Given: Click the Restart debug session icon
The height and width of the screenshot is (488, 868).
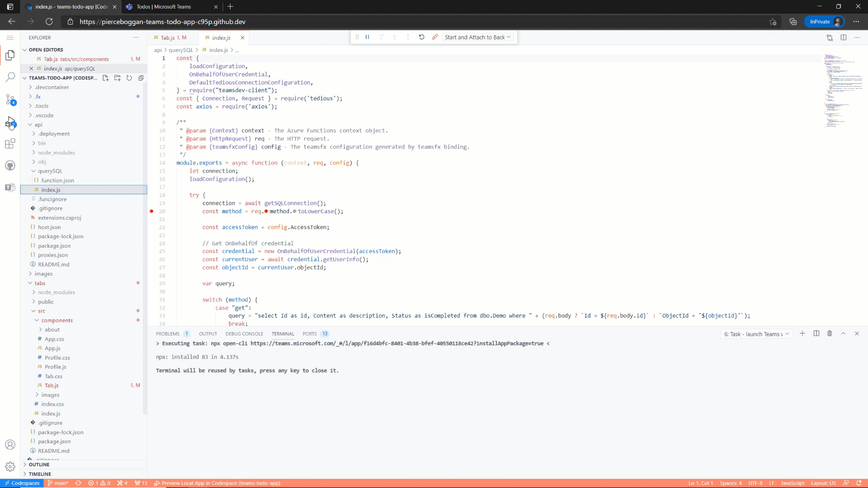Looking at the screenshot, I should click(422, 37).
